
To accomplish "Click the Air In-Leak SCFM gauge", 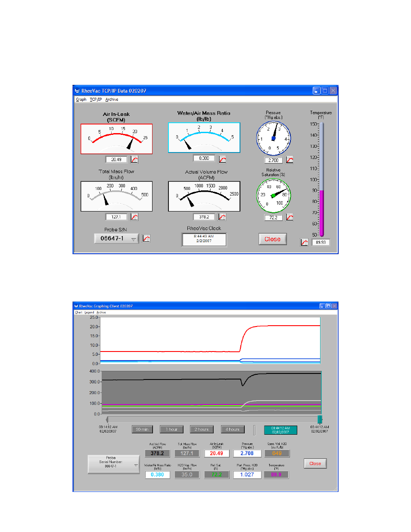I will 116,139.
